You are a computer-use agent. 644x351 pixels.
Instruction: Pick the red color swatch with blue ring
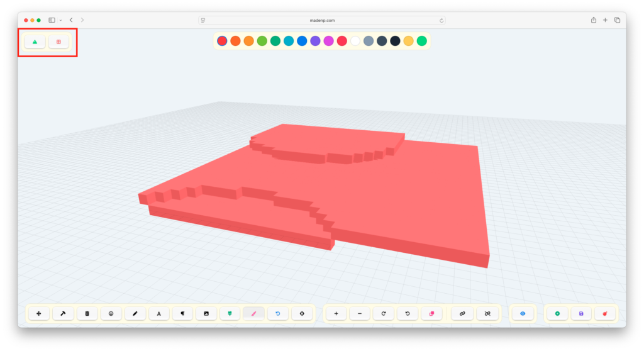click(x=222, y=41)
